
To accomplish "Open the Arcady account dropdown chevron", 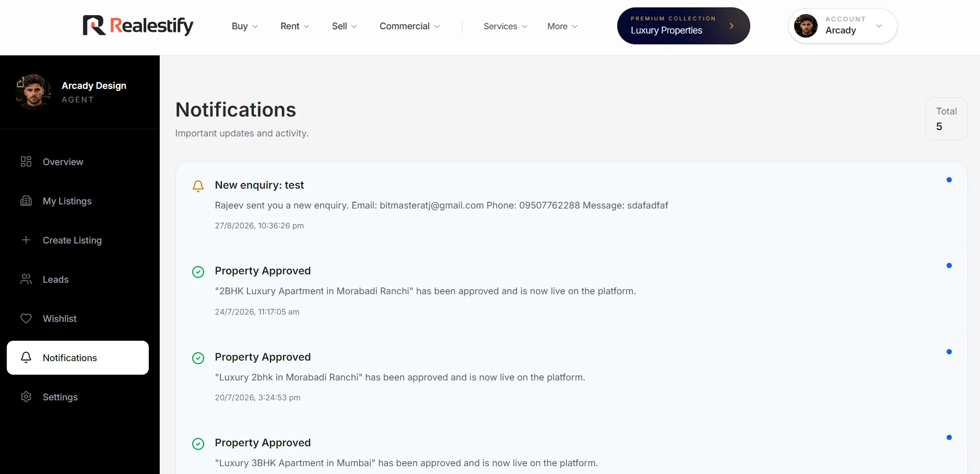I will (879, 26).
